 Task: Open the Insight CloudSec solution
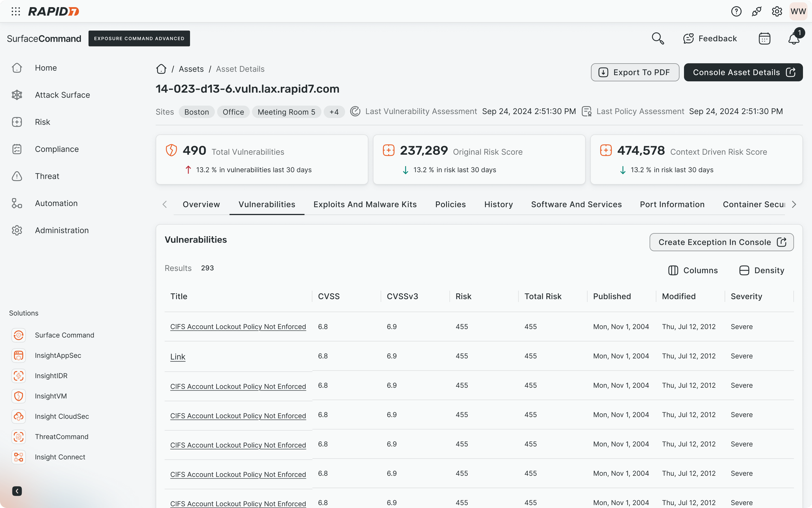tap(62, 416)
